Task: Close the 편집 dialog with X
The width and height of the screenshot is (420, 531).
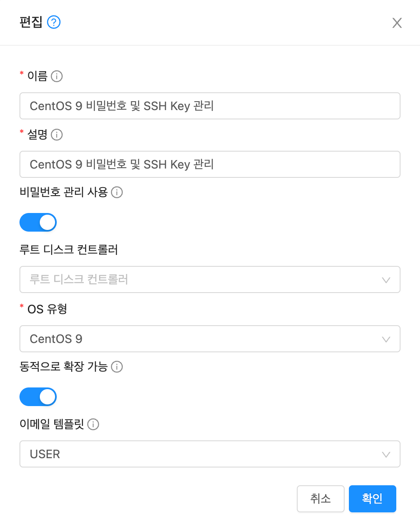Action: click(x=397, y=23)
